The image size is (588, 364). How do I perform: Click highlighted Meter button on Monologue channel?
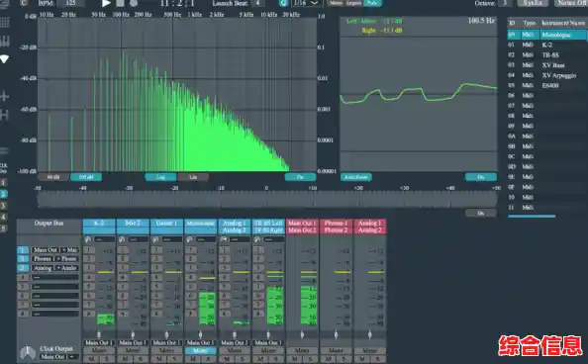[201, 351]
